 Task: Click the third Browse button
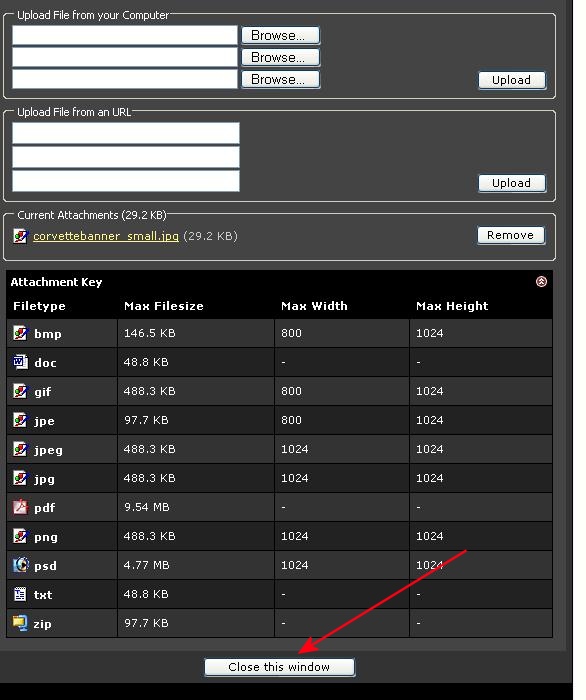click(x=280, y=79)
